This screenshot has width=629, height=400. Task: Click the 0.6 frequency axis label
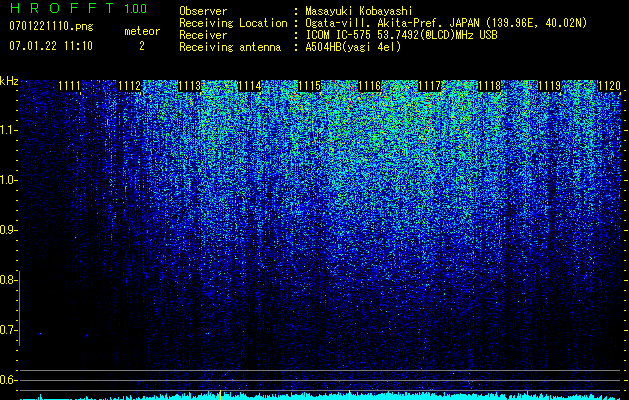[x=7, y=380]
